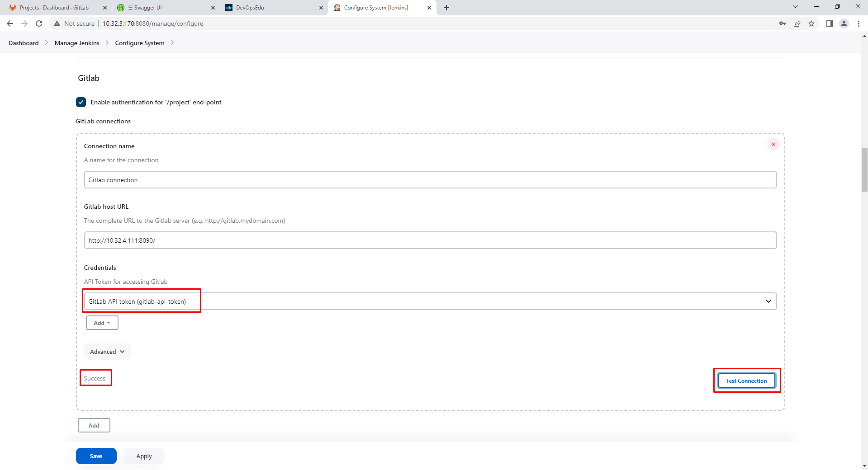Expand chevron after Configure System breadcrumb
Image resolution: width=868 pixels, height=470 pixels.
click(x=172, y=43)
